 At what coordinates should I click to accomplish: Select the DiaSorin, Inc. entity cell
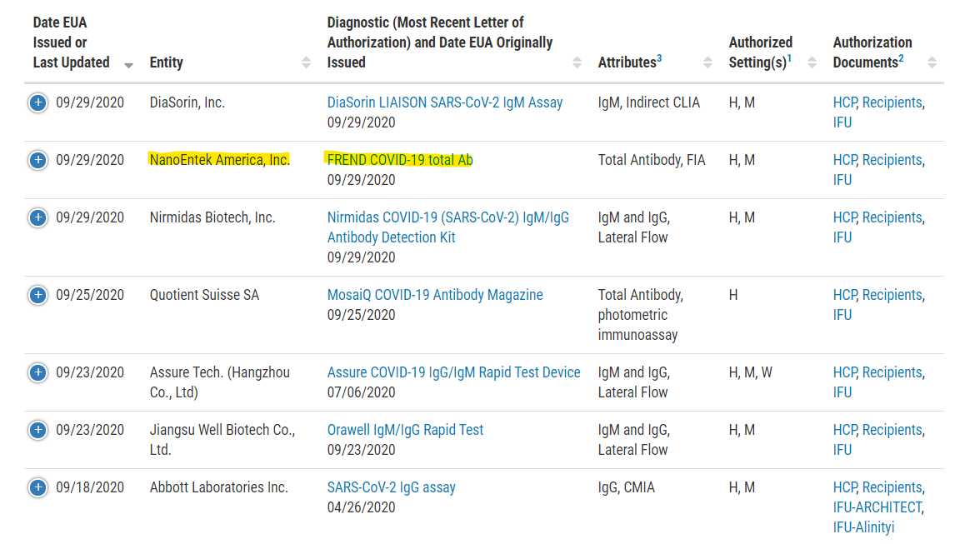coord(187,102)
